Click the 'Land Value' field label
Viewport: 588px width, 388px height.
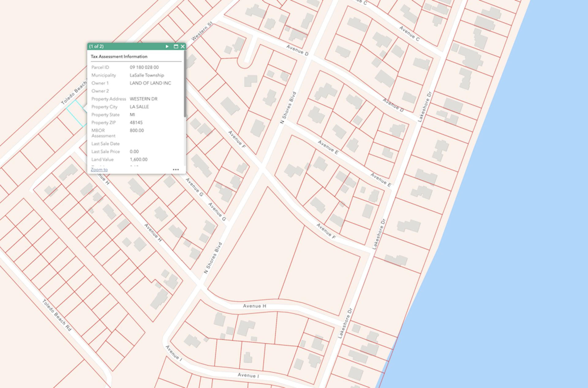pos(102,159)
